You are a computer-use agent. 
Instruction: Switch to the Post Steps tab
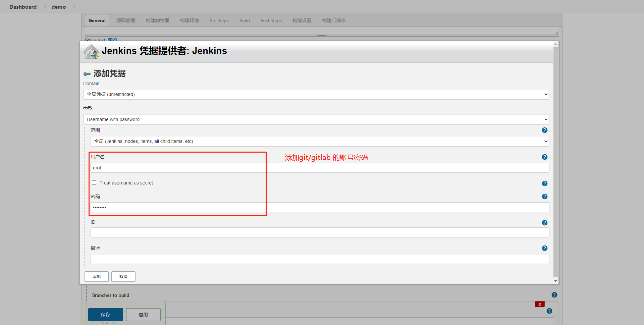point(271,20)
